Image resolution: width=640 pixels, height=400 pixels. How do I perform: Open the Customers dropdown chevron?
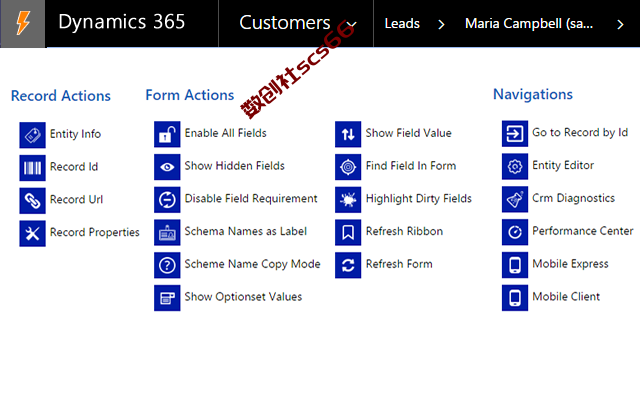click(351, 24)
